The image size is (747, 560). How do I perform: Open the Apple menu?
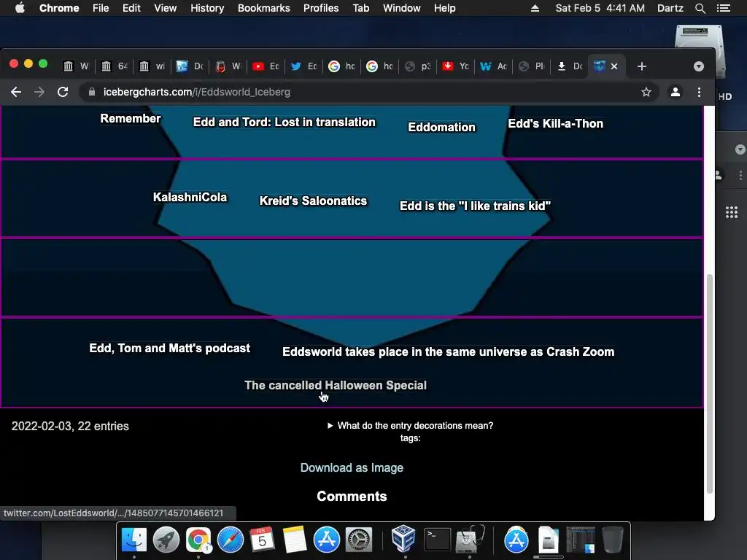coord(20,8)
